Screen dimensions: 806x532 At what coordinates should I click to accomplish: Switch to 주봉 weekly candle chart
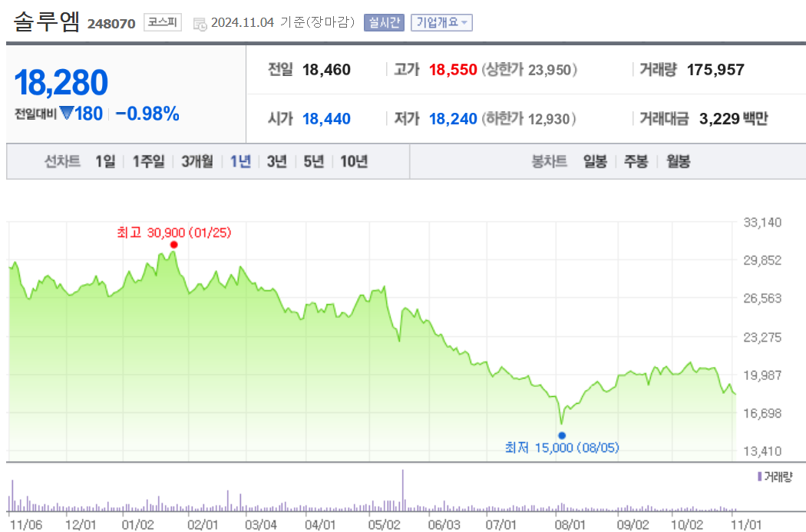tap(636, 161)
